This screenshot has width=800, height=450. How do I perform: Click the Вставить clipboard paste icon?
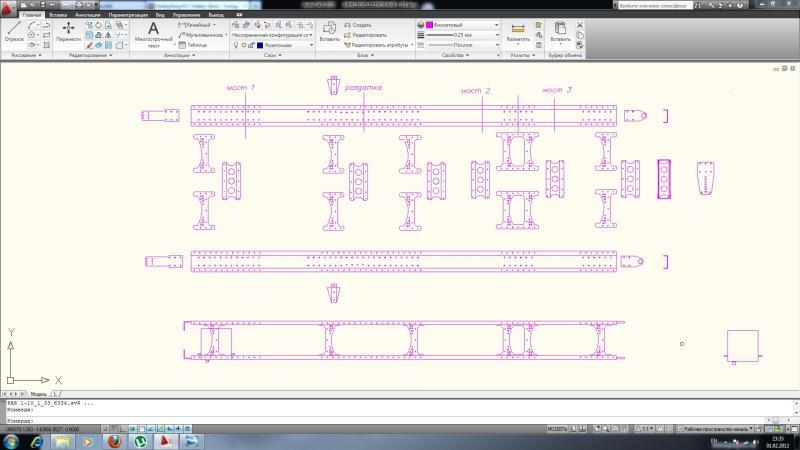[x=560, y=32]
